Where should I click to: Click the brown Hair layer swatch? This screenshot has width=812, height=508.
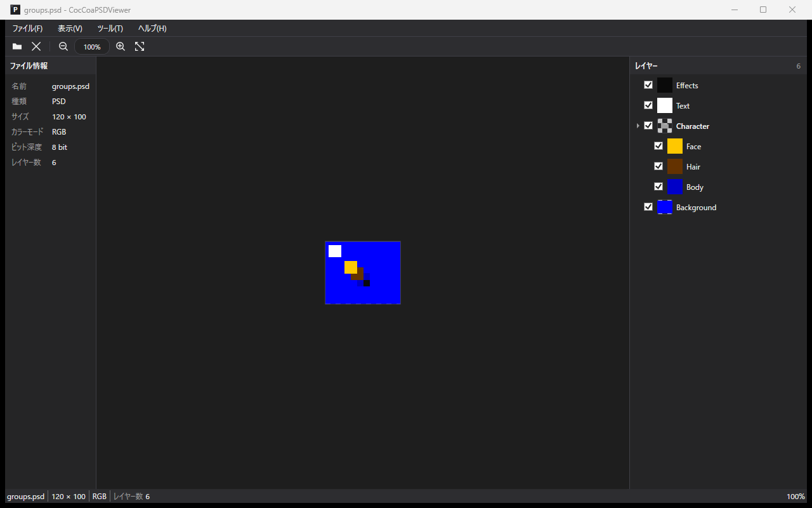[675, 166]
